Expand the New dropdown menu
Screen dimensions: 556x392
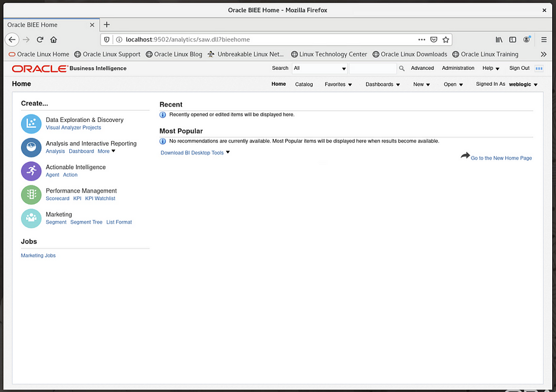coord(422,84)
